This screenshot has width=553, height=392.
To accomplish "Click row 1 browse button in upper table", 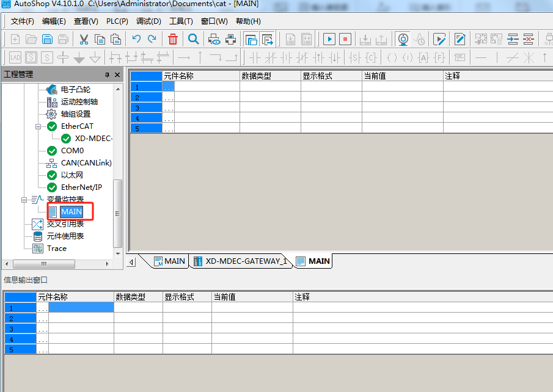I will [x=169, y=87].
